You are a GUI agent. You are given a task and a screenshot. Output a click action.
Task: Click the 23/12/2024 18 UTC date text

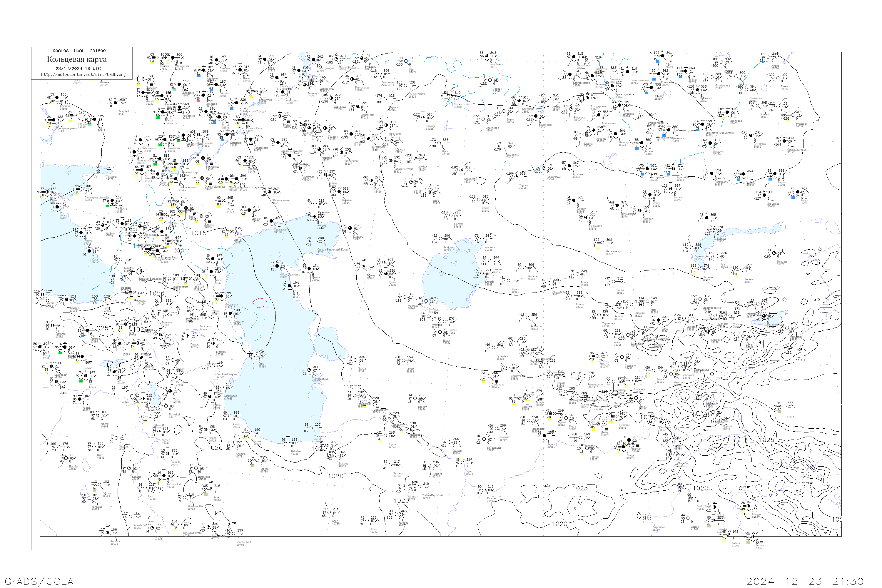click(x=78, y=68)
